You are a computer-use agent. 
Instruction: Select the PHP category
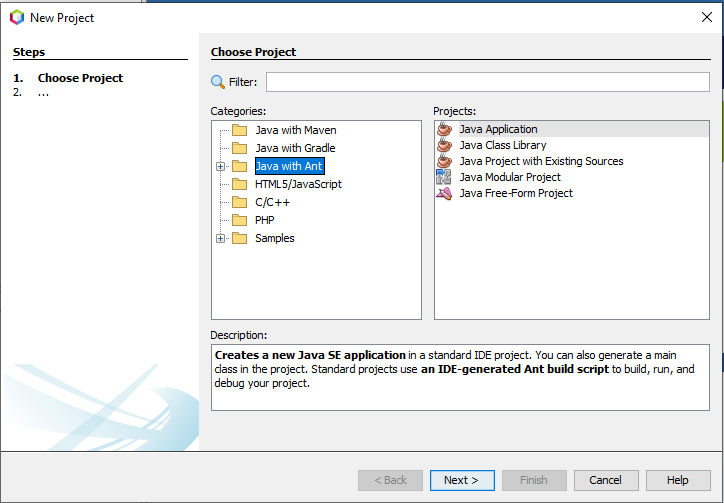(x=265, y=220)
